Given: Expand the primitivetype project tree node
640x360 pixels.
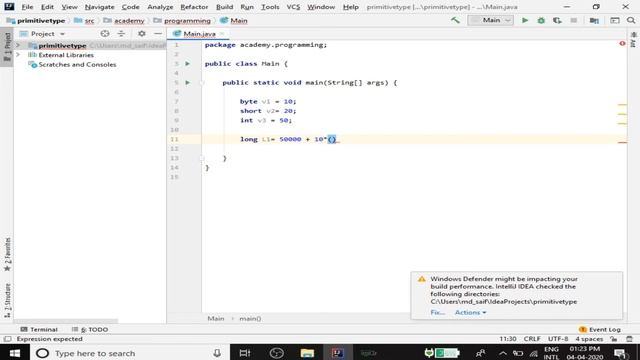Looking at the screenshot, I should 18,45.
